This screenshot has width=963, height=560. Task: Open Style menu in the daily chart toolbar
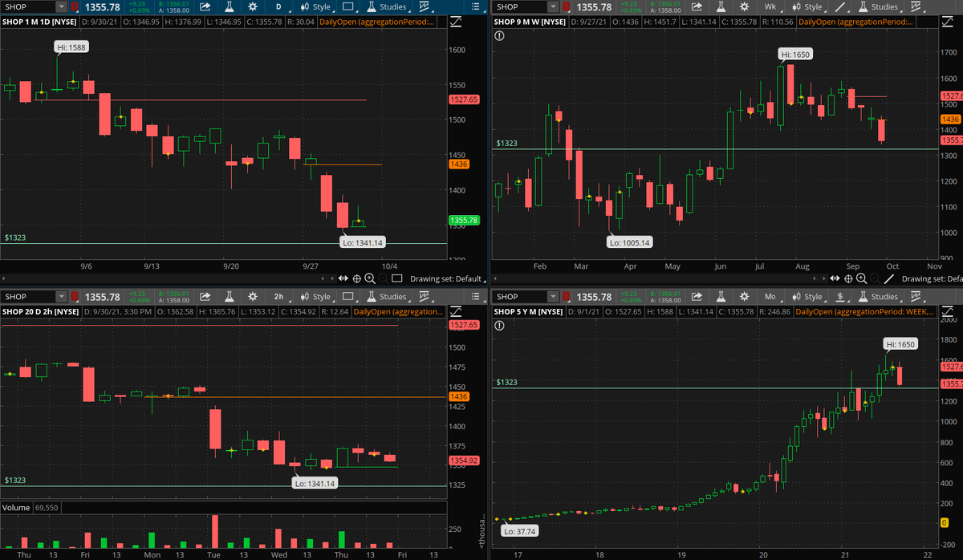point(315,6)
